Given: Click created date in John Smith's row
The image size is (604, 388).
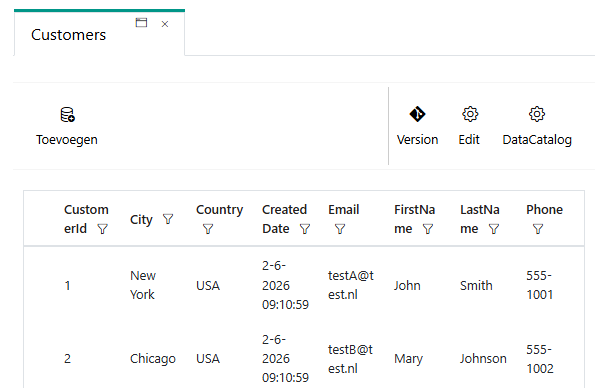Looking at the screenshot, I should [285, 285].
